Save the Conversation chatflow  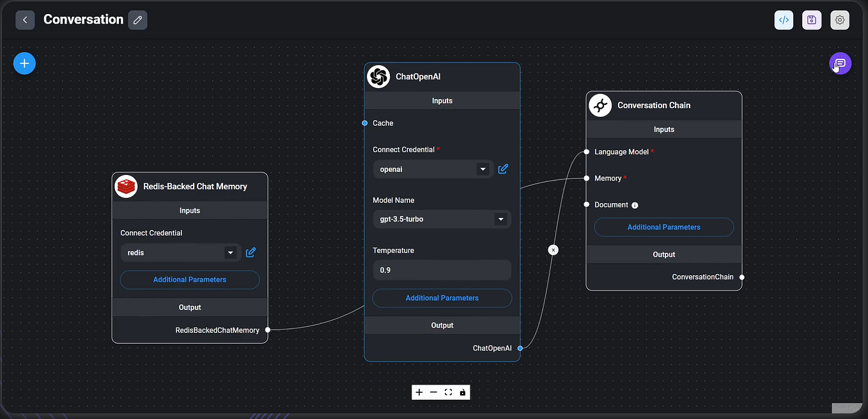[x=812, y=20]
